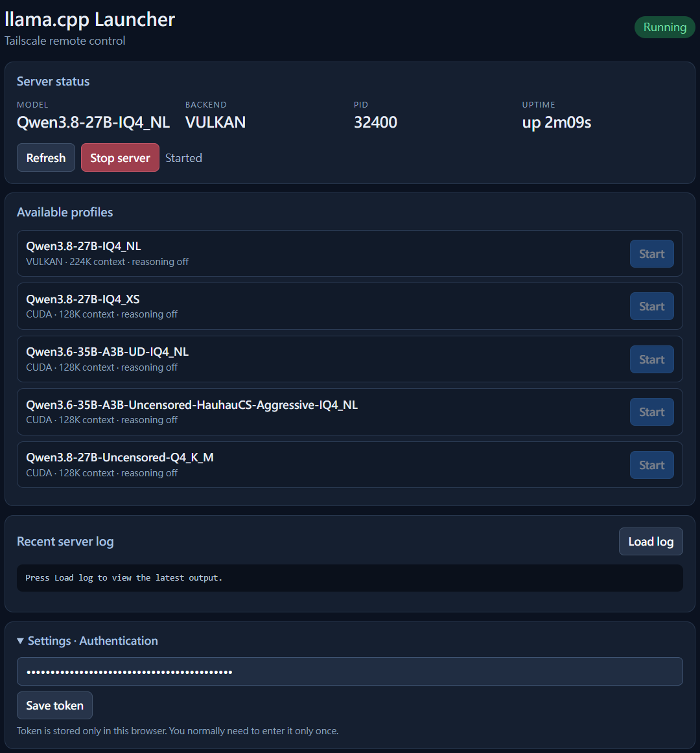Click 'Token is stored only in this browser' note
The image size is (700, 753).
click(178, 731)
